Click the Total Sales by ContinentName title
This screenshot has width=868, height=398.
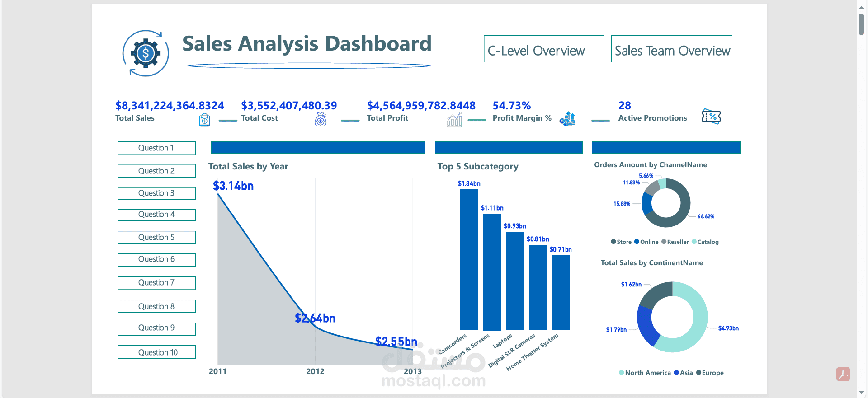[x=651, y=263]
